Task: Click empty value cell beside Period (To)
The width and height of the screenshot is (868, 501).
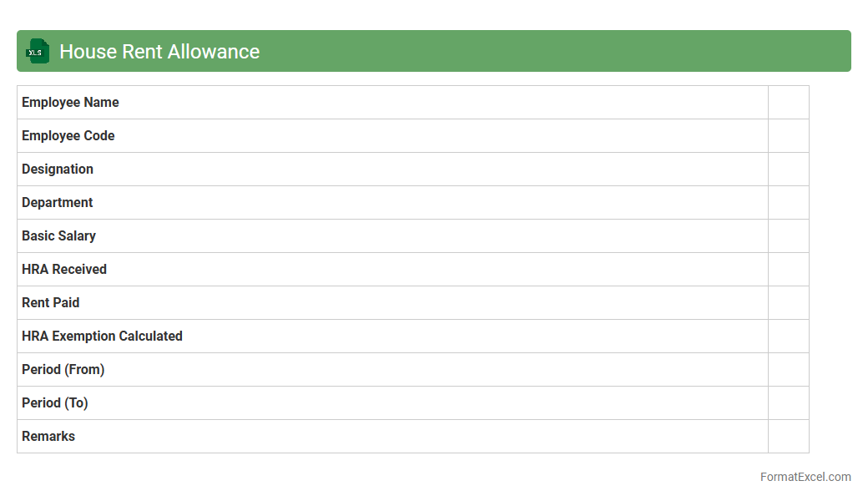Action: click(x=788, y=402)
